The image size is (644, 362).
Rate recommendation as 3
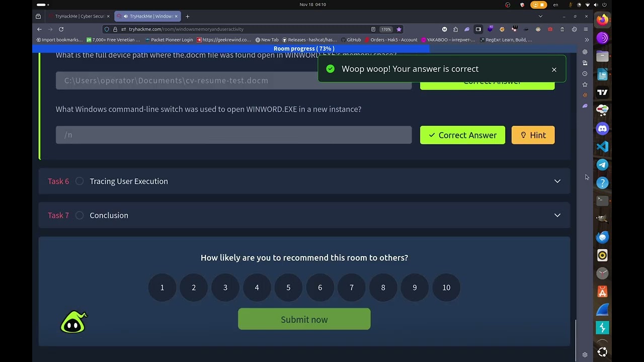(x=225, y=288)
